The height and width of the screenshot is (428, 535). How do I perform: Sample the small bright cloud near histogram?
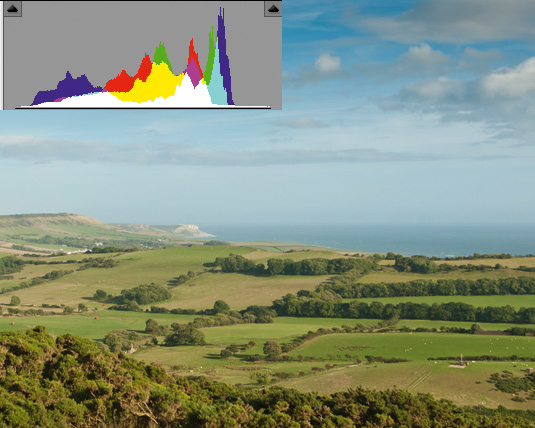[x=328, y=63]
